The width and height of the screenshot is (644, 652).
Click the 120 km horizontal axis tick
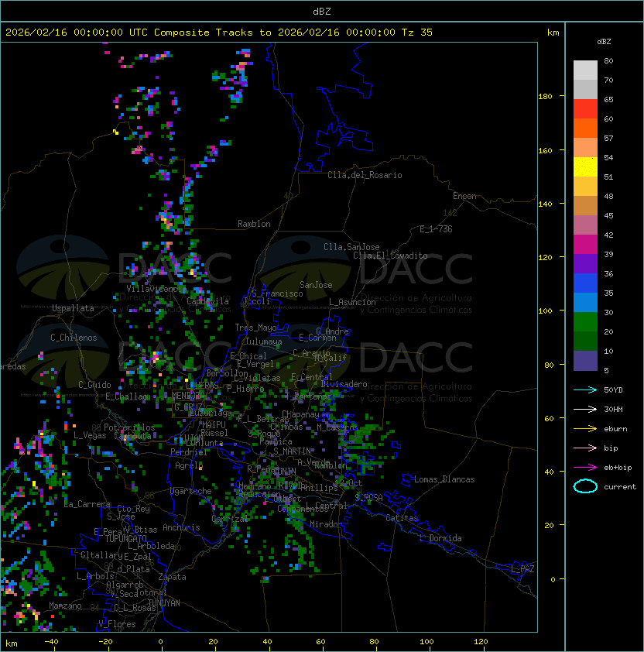click(x=481, y=642)
